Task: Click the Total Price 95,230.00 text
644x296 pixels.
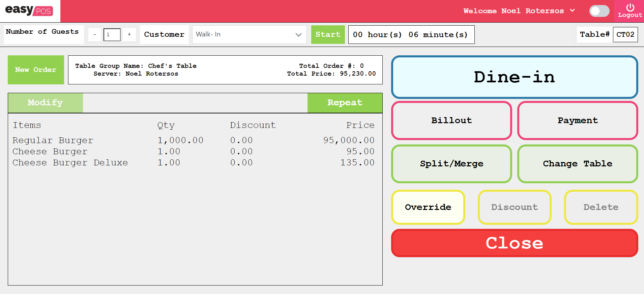Action: (x=331, y=74)
